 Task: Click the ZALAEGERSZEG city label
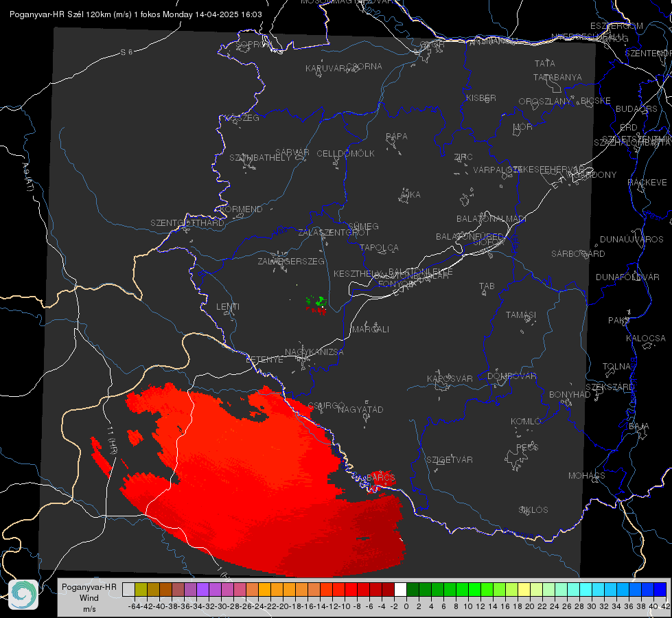(291, 261)
